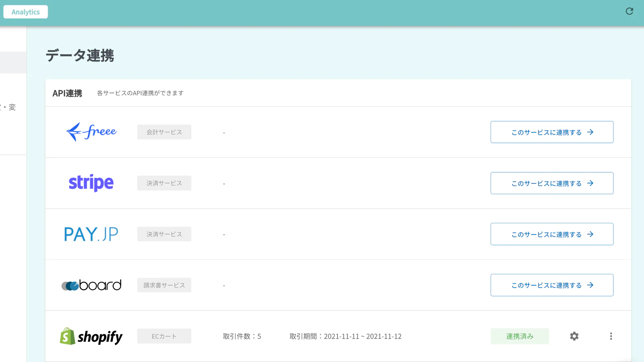Click the Shopify logo
This screenshot has width=644, height=362.
coord(91,336)
